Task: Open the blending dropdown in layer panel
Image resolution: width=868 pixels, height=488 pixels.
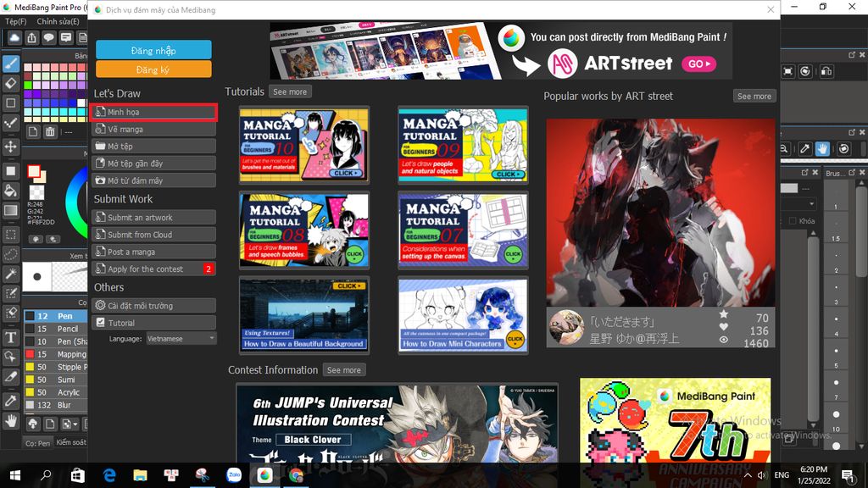Action: tap(798, 203)
